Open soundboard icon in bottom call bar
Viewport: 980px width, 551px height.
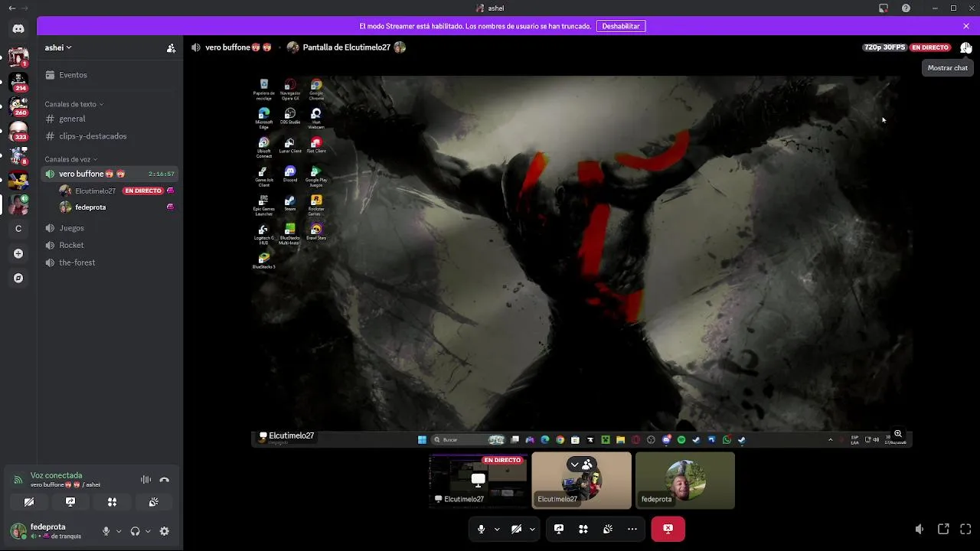[608, 529]
